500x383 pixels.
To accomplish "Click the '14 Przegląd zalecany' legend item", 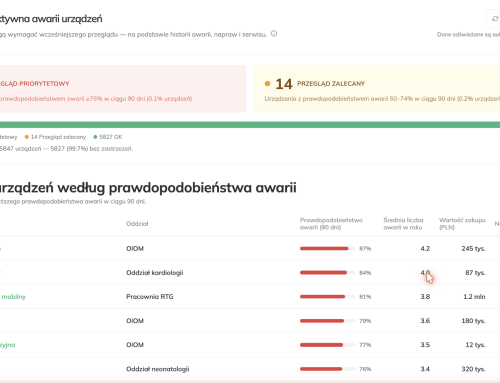I will [x=55, y=137].
